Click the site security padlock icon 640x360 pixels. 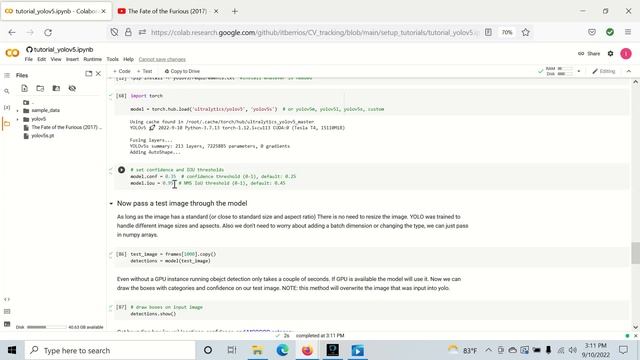pos(128,32)
